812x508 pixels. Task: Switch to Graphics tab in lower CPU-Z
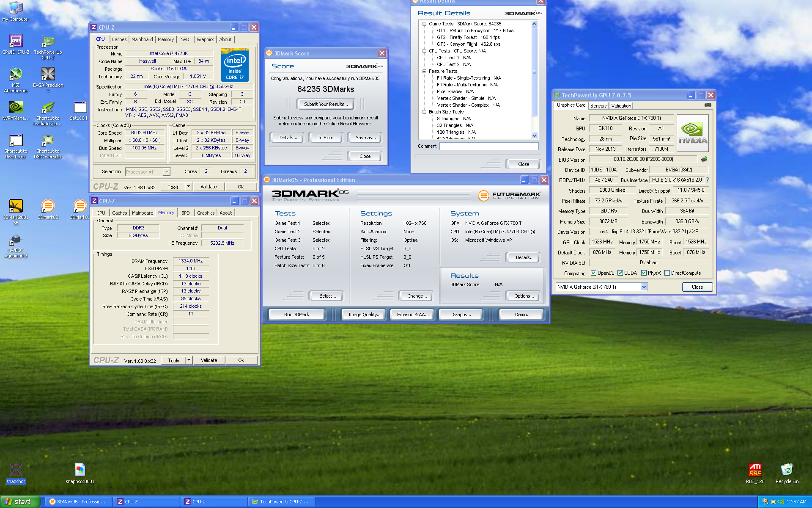point(206,213)
